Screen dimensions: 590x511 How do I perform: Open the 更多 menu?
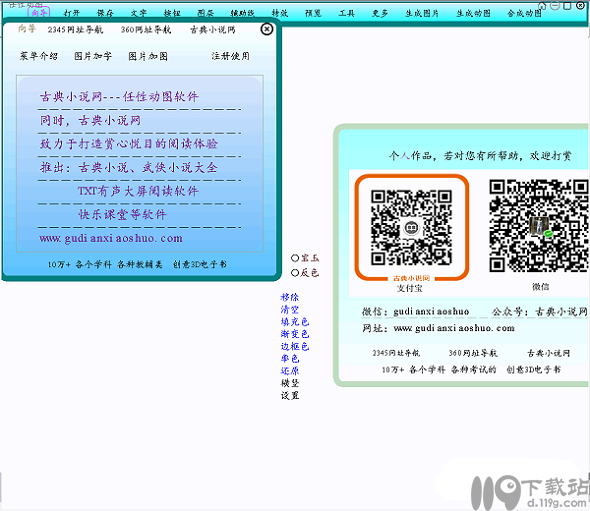pos(380,13)
